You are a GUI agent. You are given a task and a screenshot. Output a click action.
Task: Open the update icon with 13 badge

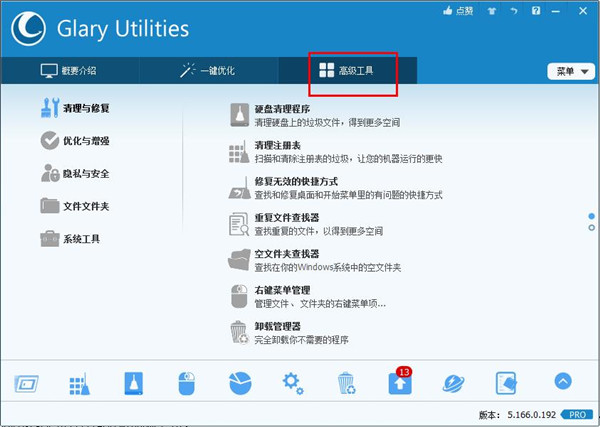pos(399,383)
